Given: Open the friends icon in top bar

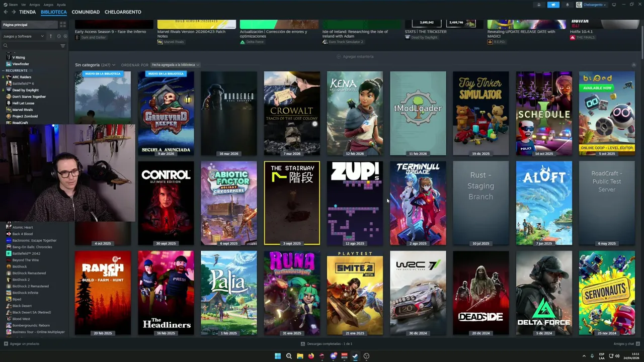Looking at the screenshot, I should tap(539, 5).
